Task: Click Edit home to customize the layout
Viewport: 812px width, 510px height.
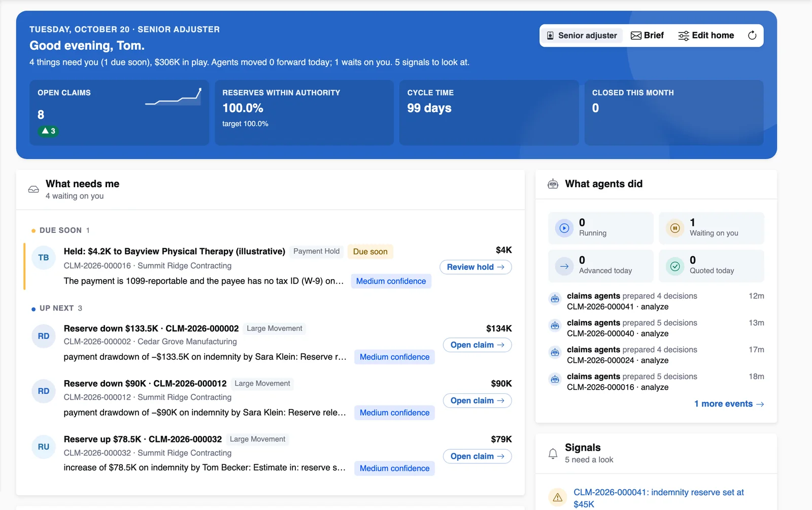Action: point(706,36)
